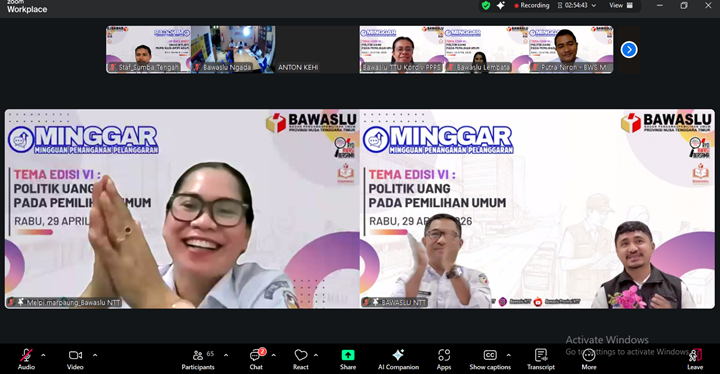Click Melpi marpaung_Bawaslu NTT name label

pos(73,302)
